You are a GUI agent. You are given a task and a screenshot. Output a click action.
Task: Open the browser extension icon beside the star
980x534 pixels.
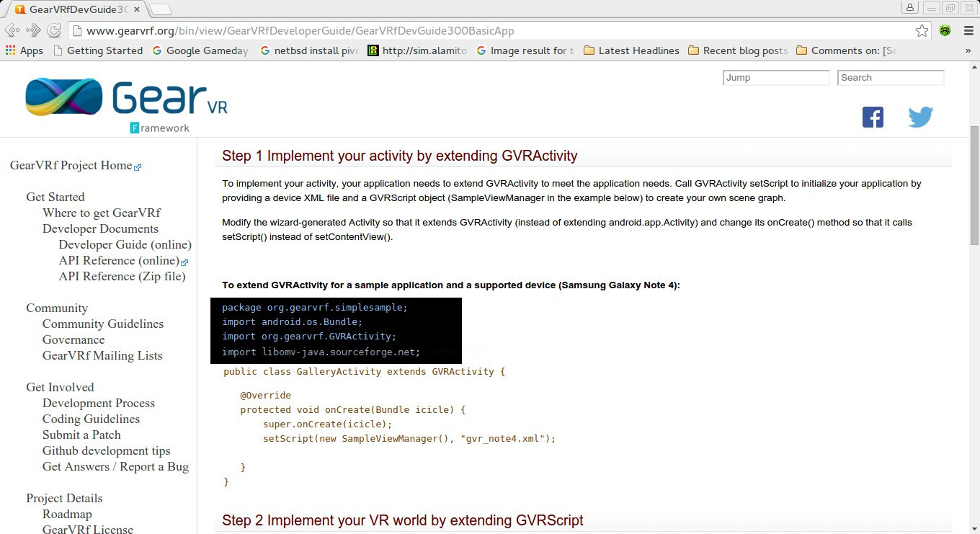945,30
